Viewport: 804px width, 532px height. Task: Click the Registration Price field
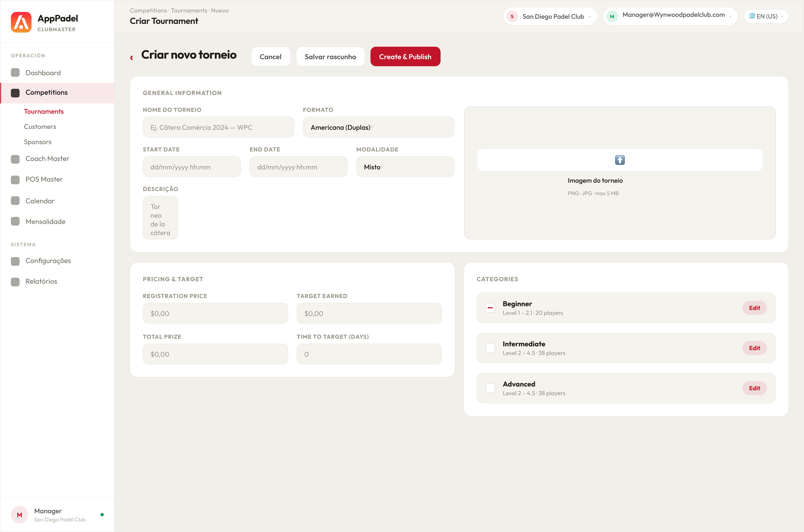click(x=215, y=313)
